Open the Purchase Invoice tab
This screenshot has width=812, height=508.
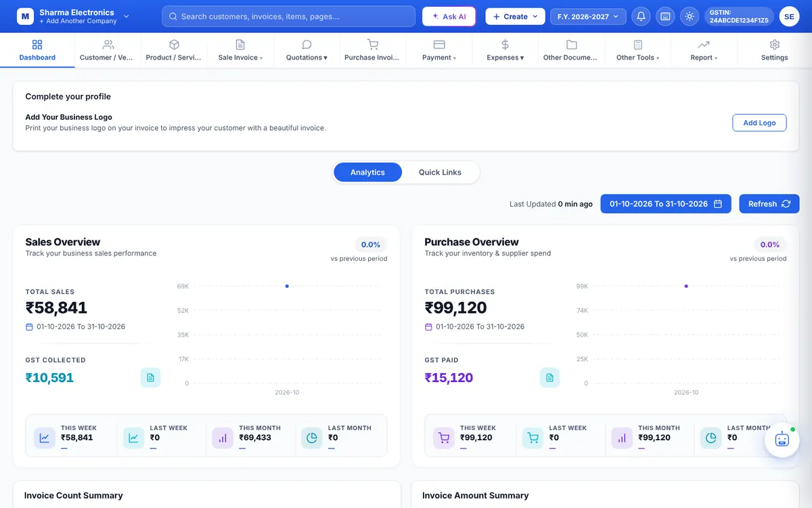click(372, 50)
